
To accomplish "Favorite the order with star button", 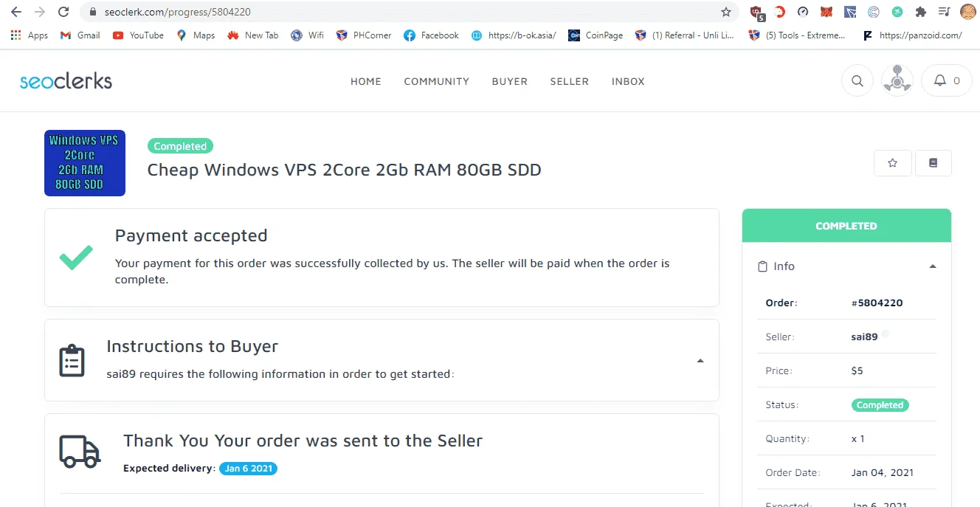I will (893, 163).
